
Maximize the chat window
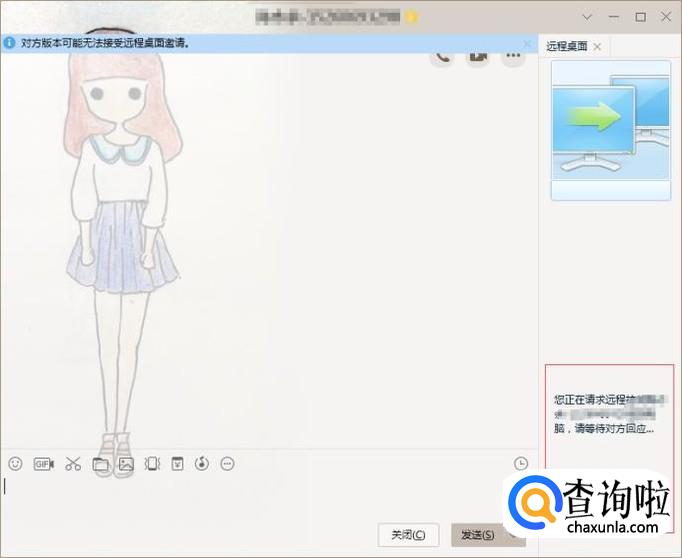(640, 17)
